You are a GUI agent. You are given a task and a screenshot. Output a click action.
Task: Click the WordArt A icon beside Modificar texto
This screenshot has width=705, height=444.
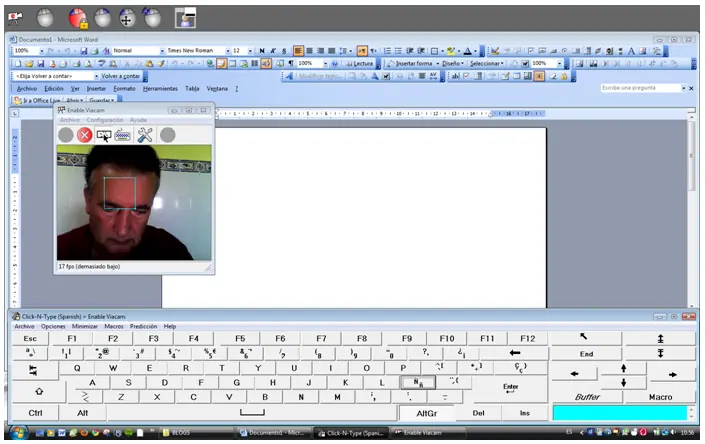click(289, 76)
